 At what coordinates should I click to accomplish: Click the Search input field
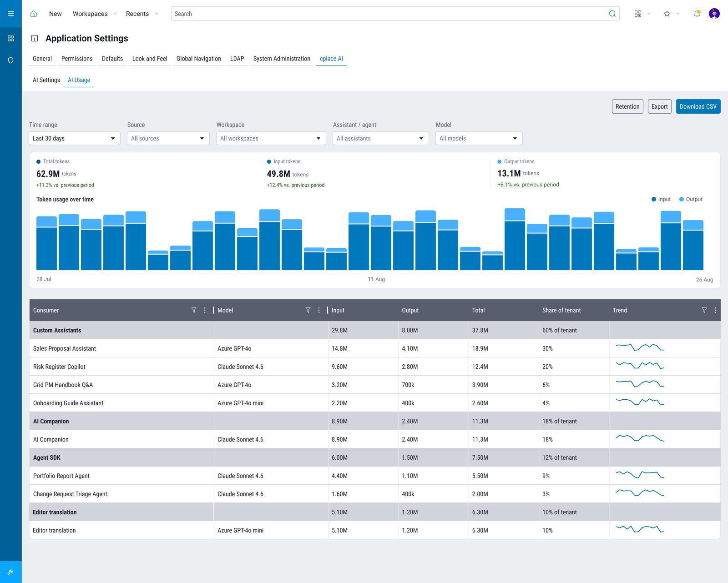[395, 14]
